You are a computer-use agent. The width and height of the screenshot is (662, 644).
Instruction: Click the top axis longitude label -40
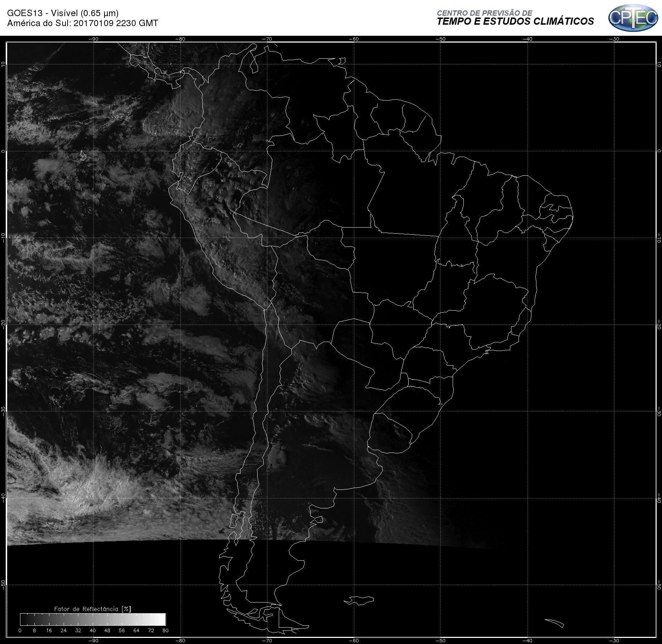[527, 39]
